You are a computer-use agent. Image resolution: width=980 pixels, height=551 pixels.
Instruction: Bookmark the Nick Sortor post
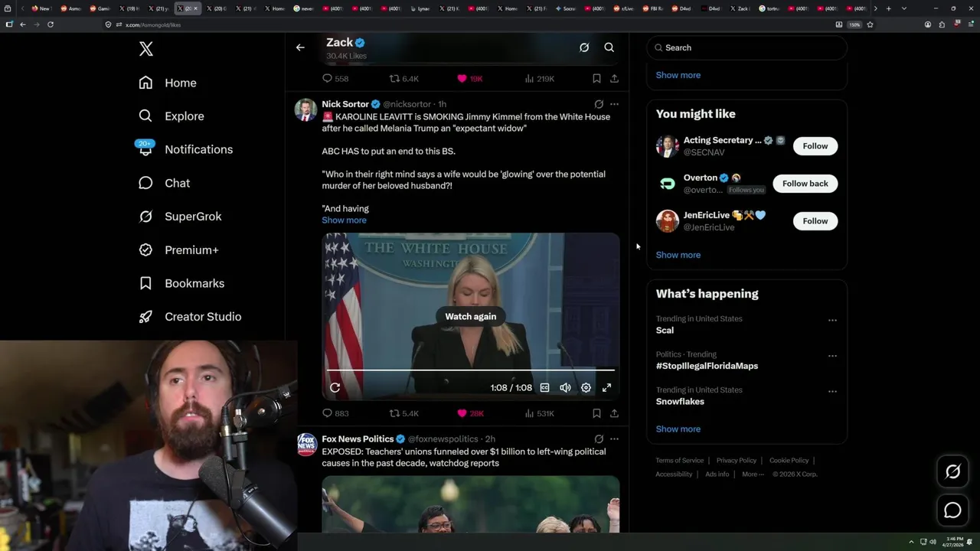coord(596,413)
